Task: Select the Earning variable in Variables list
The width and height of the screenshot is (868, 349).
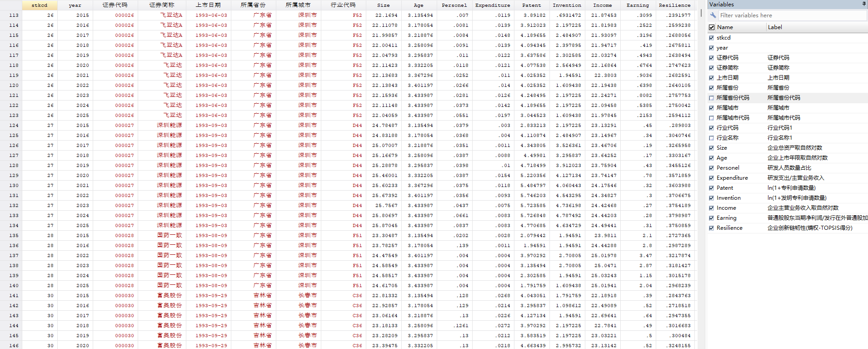Action: click(x=726, y=218)
